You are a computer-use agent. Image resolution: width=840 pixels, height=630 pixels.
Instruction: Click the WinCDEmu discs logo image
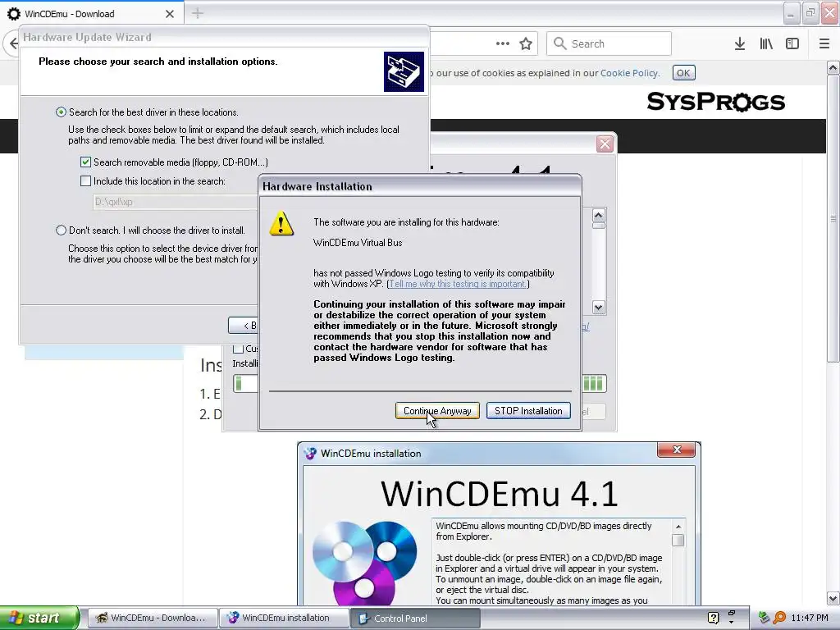click(x=364, y=563)
